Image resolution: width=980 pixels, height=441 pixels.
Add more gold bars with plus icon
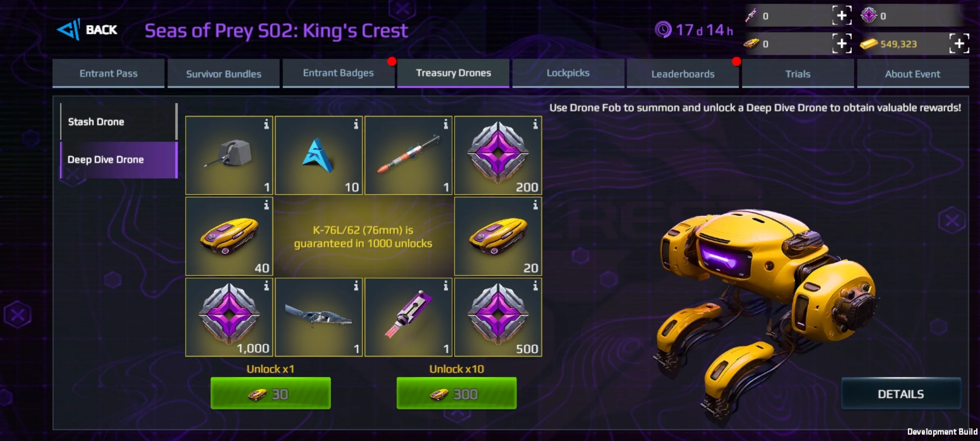[959, 44]
